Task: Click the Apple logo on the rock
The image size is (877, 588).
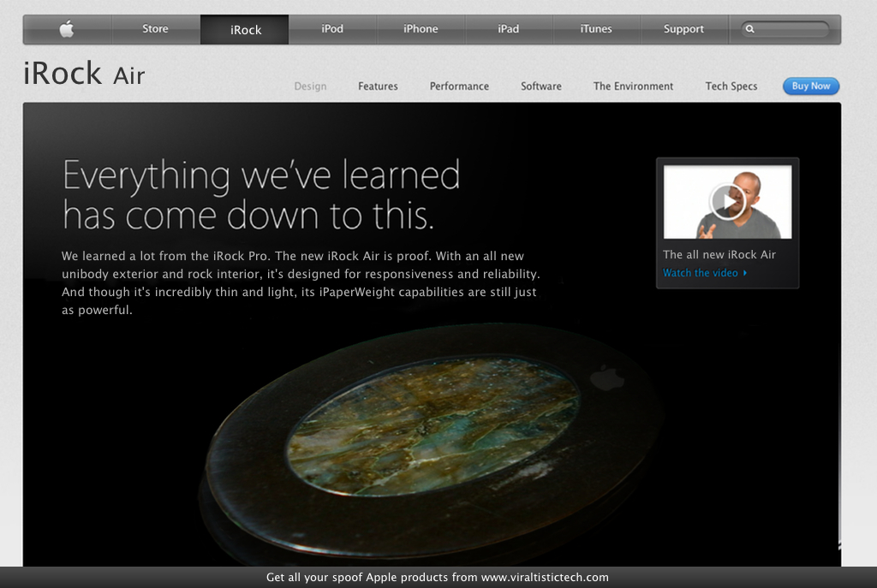Action: point(607,377)
